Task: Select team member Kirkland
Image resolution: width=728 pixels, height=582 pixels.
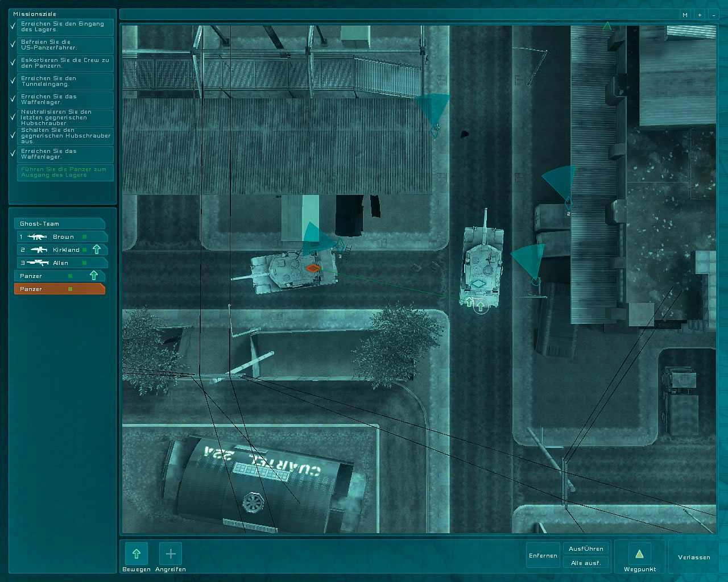Action: 62,250
